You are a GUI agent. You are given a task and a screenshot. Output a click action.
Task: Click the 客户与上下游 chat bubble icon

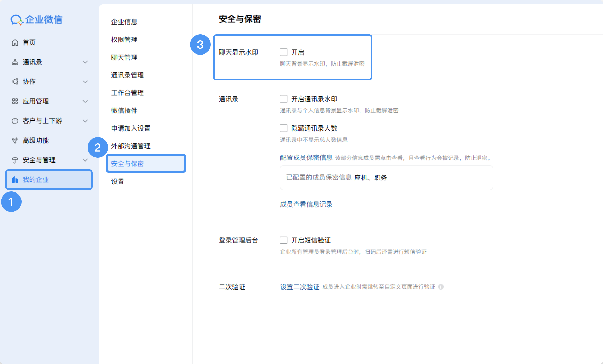pyautogui.click(x=15, y=121)
